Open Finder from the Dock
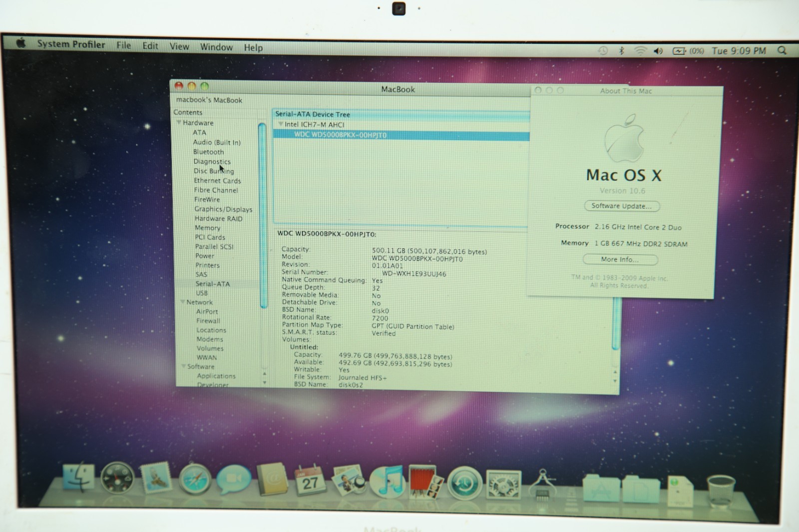Viewport: 799px width, 532px height. tap(78, 478)
